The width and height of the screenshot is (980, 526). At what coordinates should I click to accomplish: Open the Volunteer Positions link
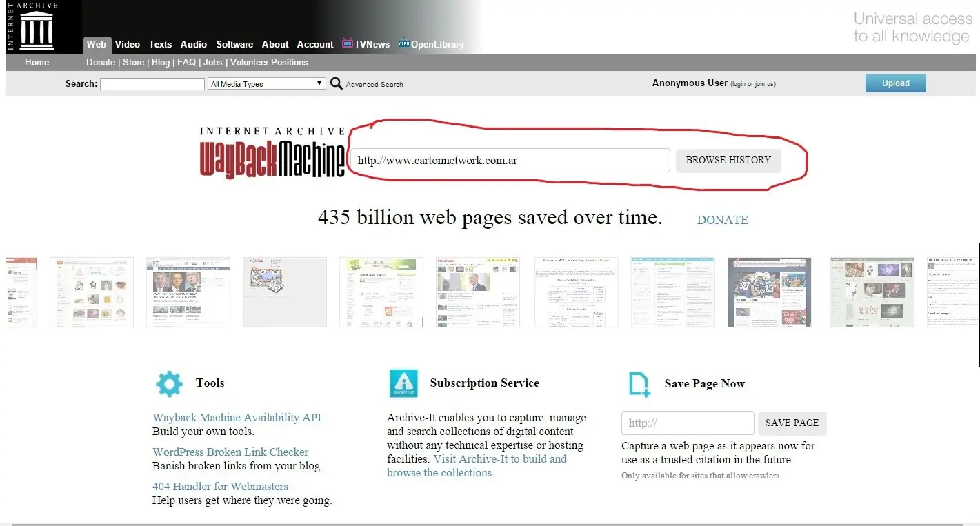pyautogui.click(x=269, y=62)
